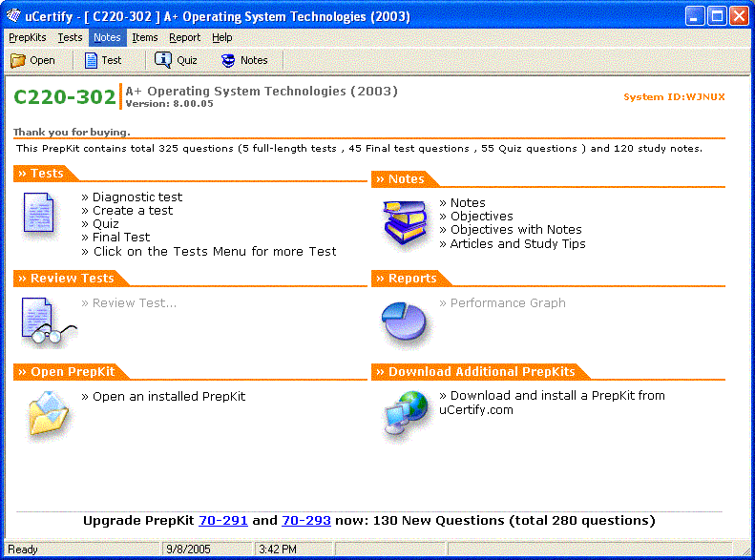Open the Notes menu
755x560 pixels.
pos(107,37)
